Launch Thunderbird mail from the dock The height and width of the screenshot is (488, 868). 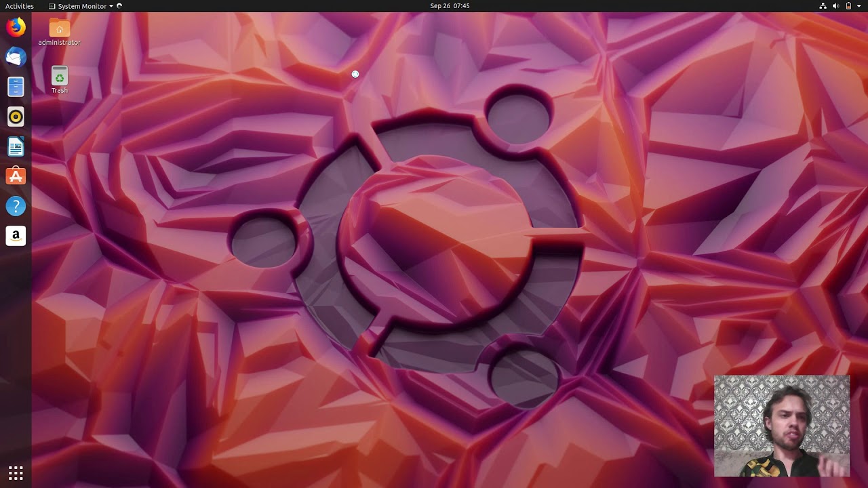(16, 57)
